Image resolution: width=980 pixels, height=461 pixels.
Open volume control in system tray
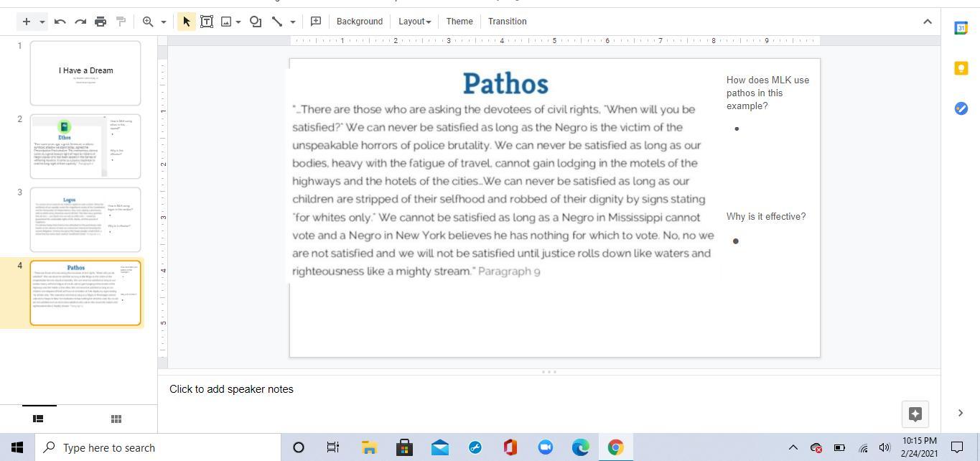(885, 447)
